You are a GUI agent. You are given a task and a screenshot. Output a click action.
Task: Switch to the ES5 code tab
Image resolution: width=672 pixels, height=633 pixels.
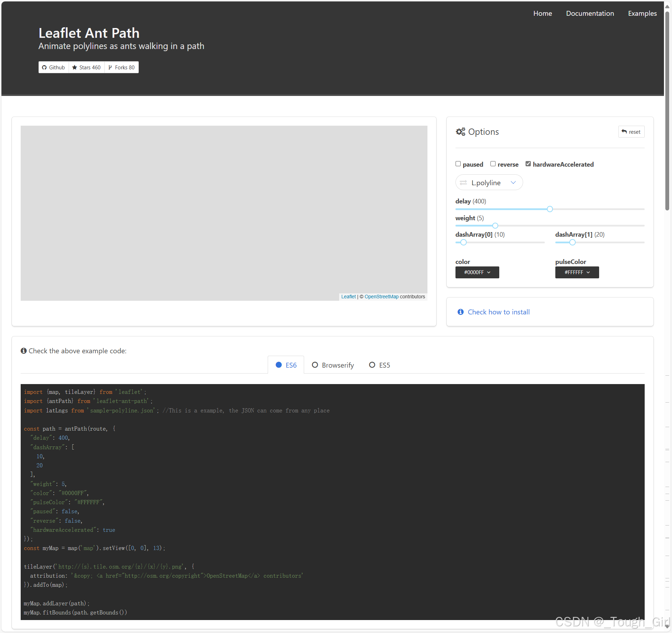(379, 365)
